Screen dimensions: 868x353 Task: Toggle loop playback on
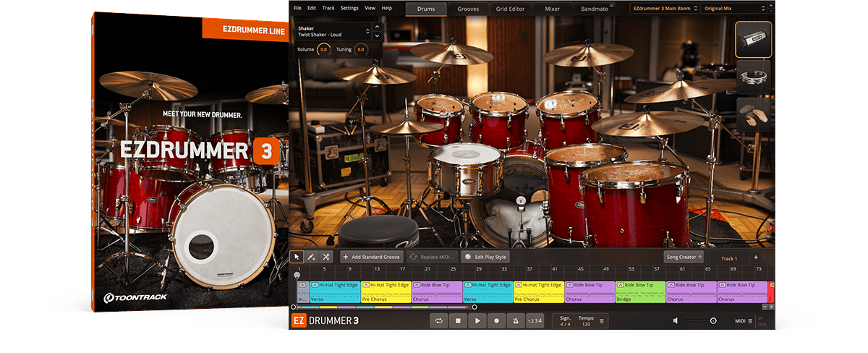click(438, 320)
